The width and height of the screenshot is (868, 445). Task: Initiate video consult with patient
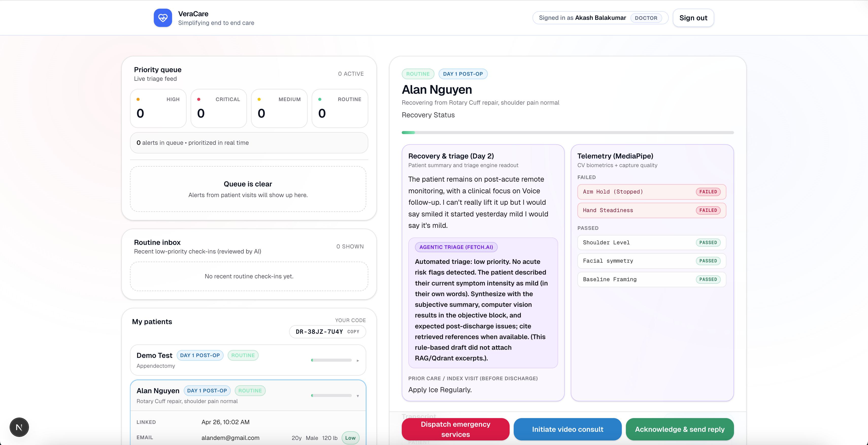tap(567, 429)
